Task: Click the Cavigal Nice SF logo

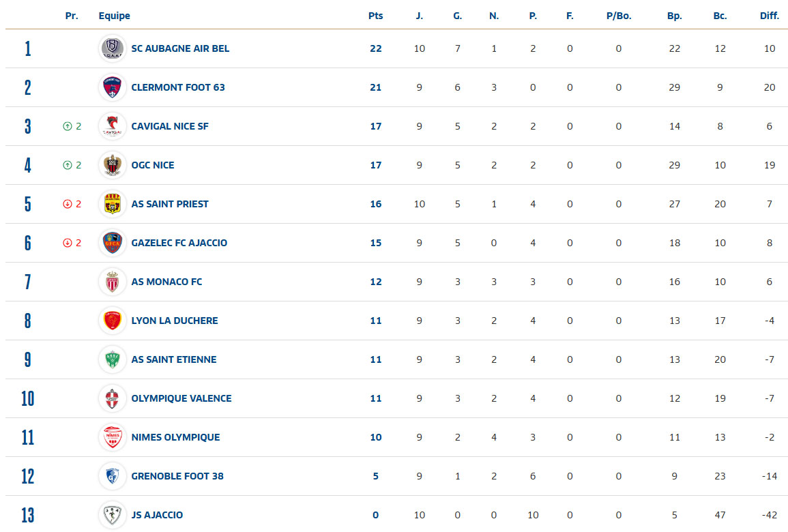Action: tap(112, 126)
